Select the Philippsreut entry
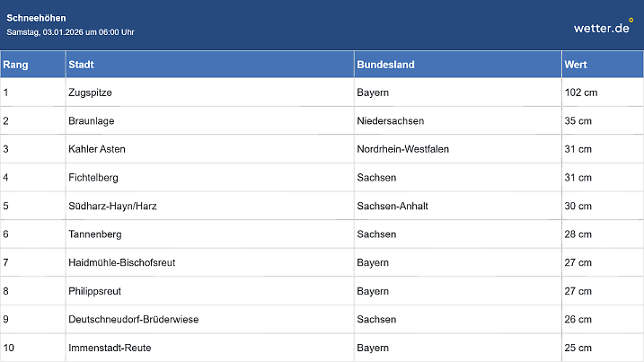This screenshot has width=644, height=362. coord(95,291)
